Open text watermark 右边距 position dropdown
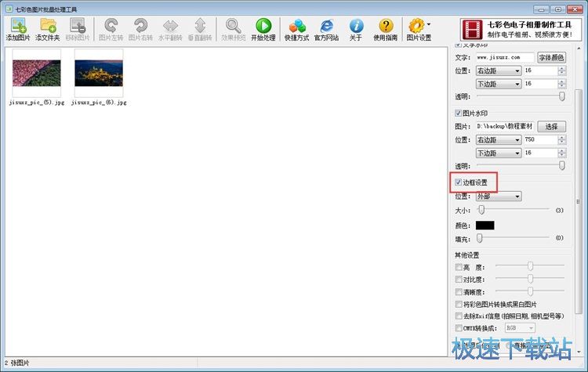 tap(499, 70)
